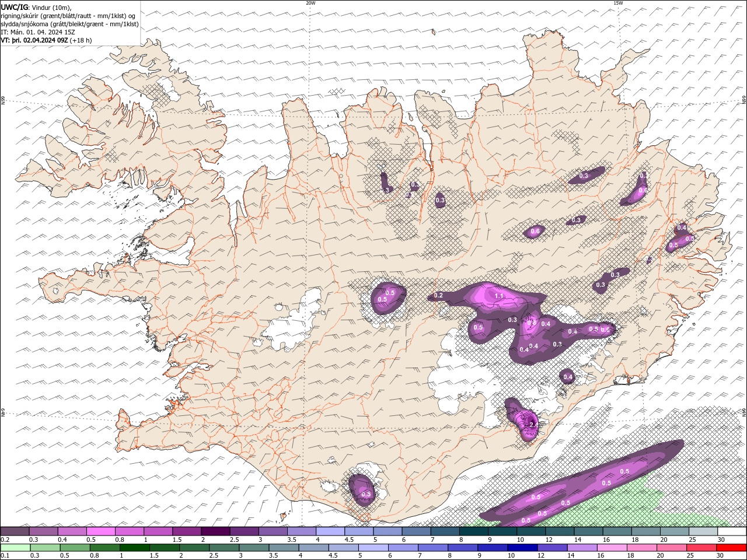Click the 20W longitude label
Viewport: 747px width, 560px height.
310,3
